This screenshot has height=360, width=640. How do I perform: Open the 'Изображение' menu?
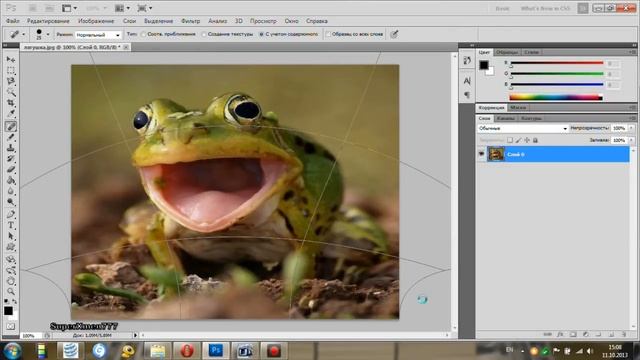tap(96, 21)
